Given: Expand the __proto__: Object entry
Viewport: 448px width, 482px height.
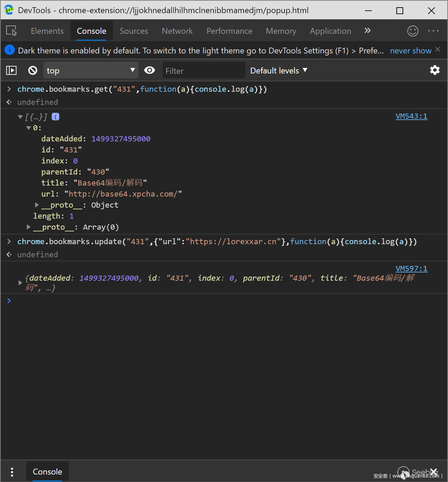Looking at the screenshot, I should point(37,205).
